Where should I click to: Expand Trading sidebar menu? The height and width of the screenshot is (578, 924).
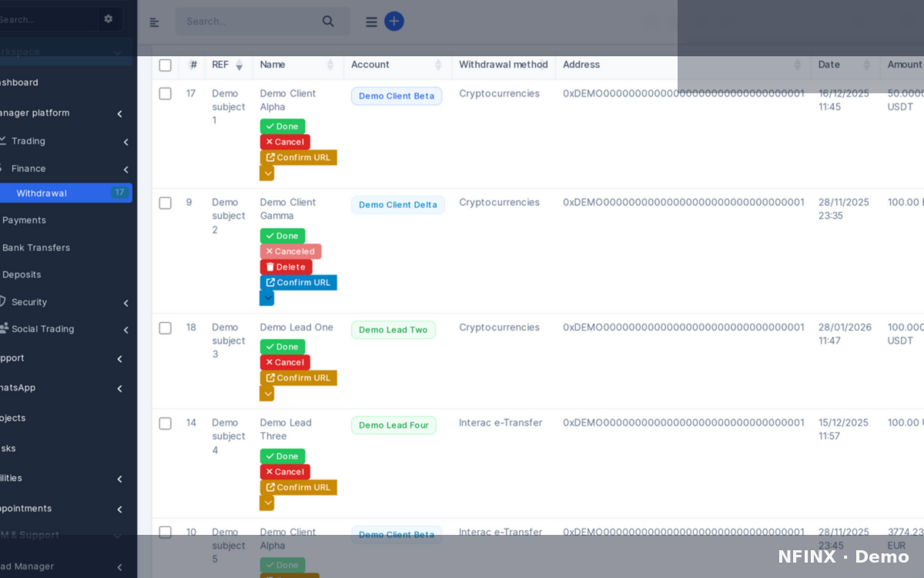pos(126,142)
